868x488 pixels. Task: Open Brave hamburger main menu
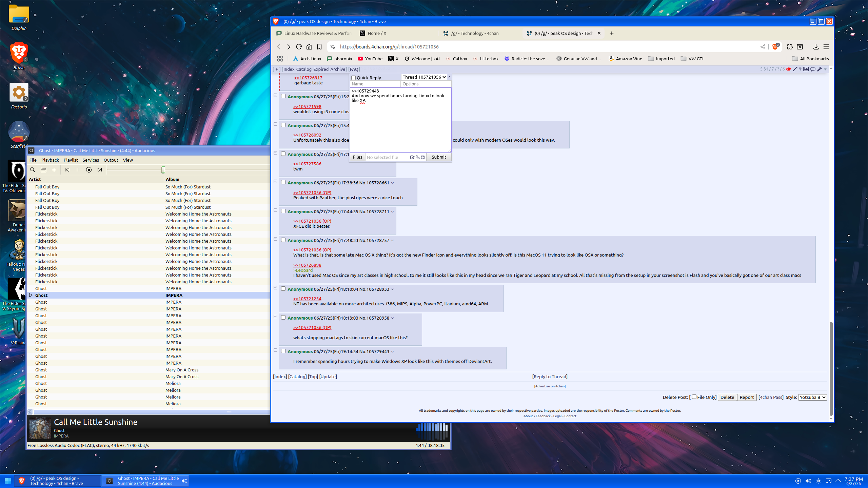pyautogui.click(x=826, y=47)
